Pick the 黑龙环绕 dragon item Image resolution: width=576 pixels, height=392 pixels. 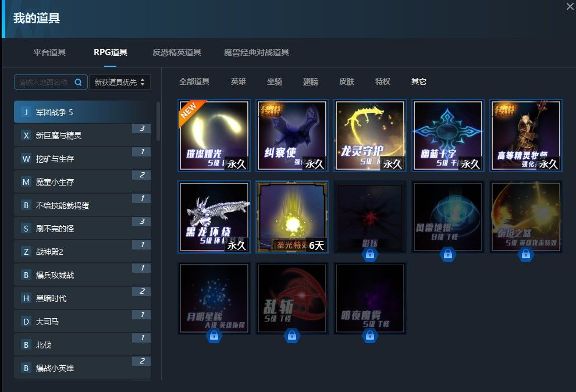tap(214, 216)
